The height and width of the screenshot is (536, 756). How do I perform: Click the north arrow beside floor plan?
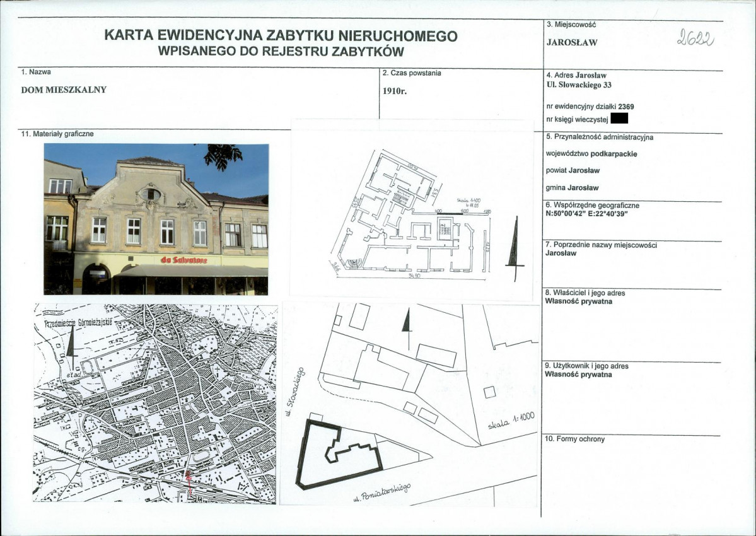(x=515, y=248)
